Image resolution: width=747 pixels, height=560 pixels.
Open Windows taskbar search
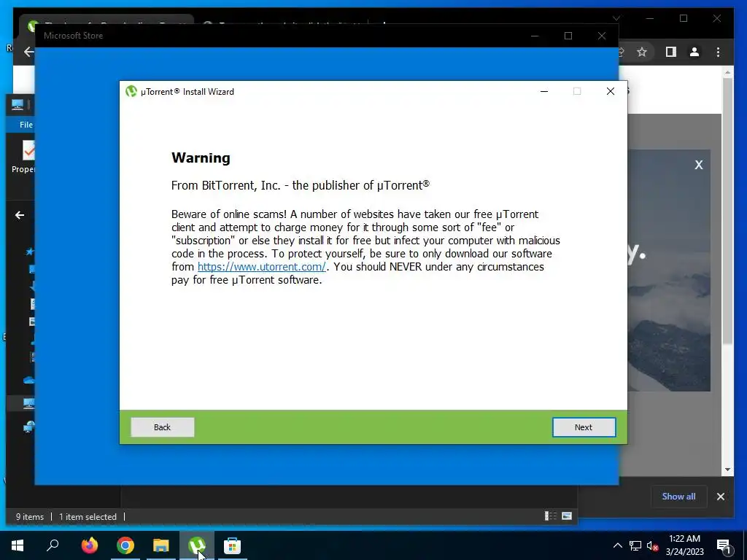click(53, 545)
